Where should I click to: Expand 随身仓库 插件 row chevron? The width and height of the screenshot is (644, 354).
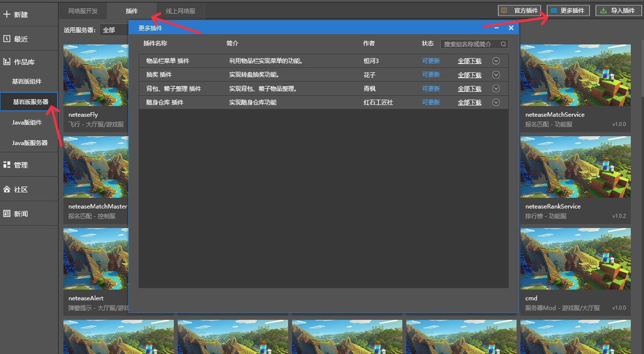coord(496,102)
